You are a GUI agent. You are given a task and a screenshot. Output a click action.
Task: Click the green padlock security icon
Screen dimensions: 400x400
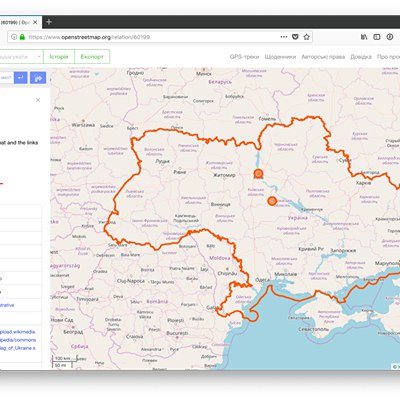tap(22, 37)
